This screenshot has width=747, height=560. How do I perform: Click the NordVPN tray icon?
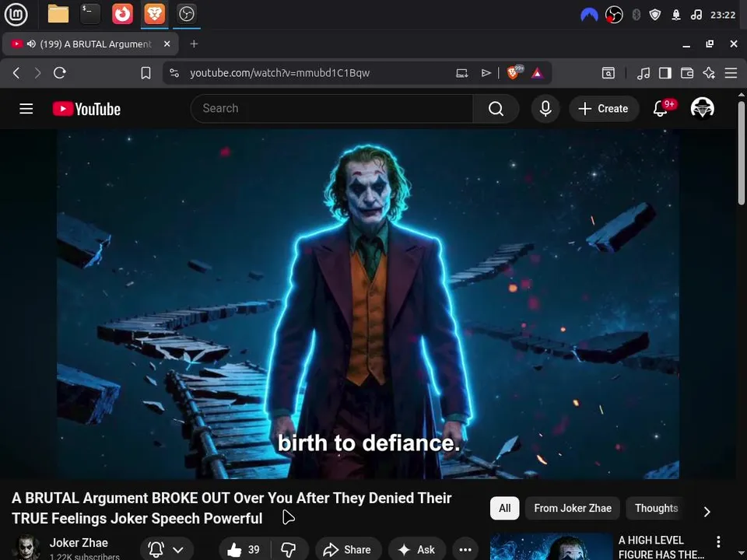coord(589,16)
